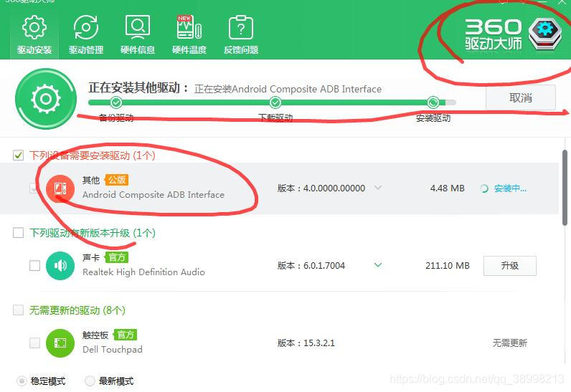This screenshot has height=392, width=571.
Task: Click the 下载驱动 step checkmark
Action: (x=275, y=102)
